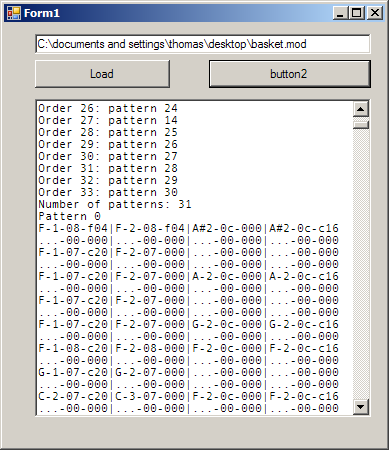Click the scrollbar up arrow

361,109
